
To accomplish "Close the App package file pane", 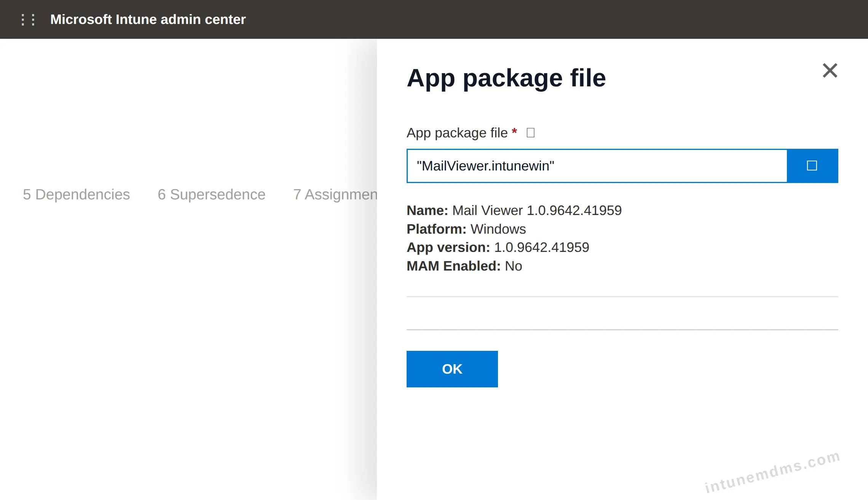I will tap(830, 70).
